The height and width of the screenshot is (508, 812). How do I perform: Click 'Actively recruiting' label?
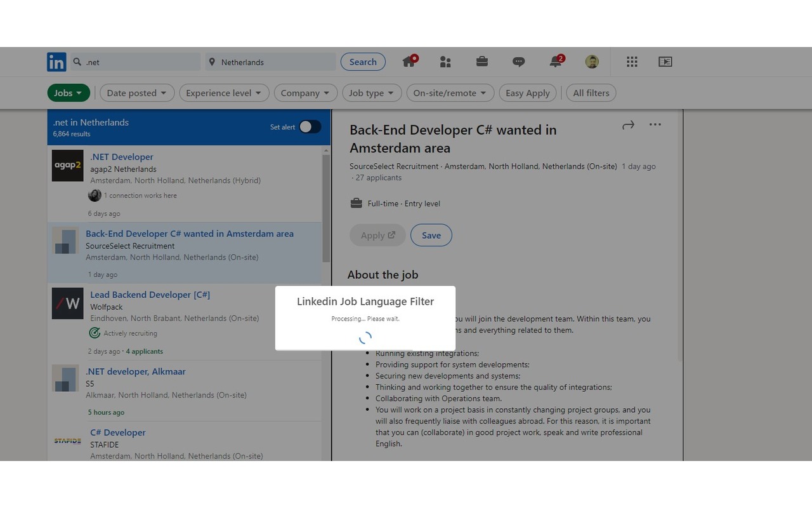[130, 333]
